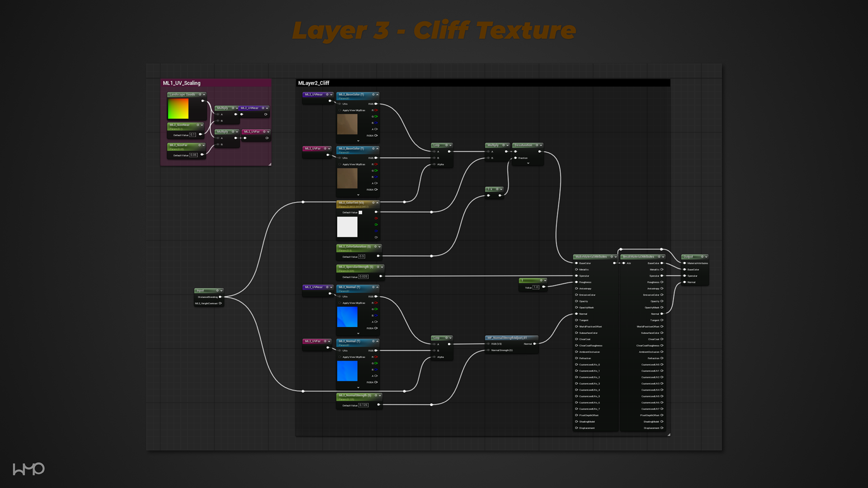868x488 pixels.
Task: Open ML2_ColorTint default value white swatch
Action: (x=360, y=212)
